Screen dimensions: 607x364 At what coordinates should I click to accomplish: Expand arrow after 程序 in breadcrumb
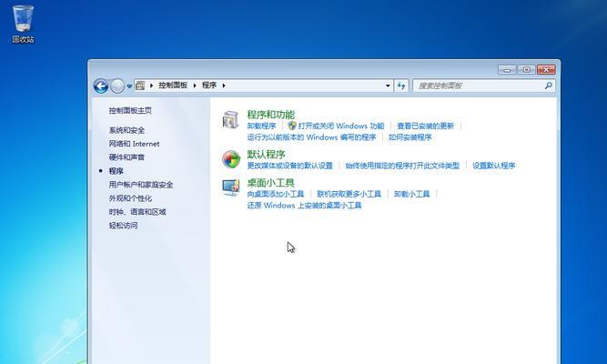coord(223,86)
